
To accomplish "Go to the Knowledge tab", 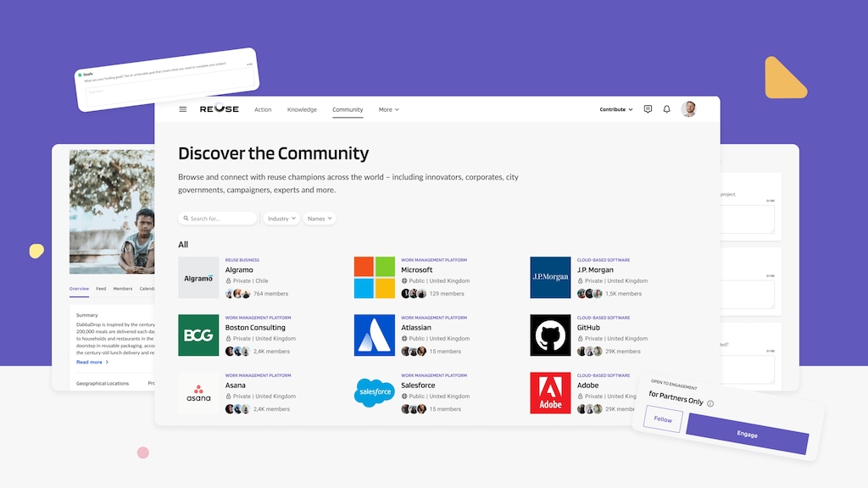I will 302,109.
